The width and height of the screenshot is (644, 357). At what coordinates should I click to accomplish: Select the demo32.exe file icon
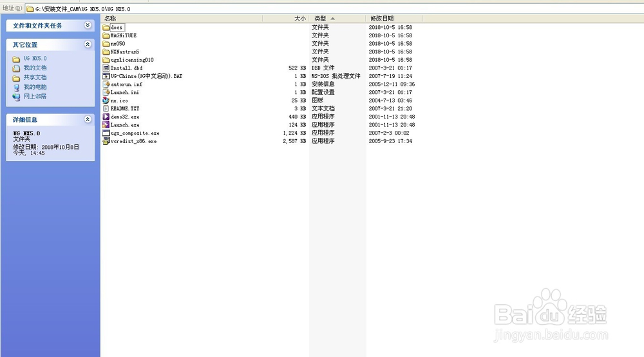coord(106,117)
